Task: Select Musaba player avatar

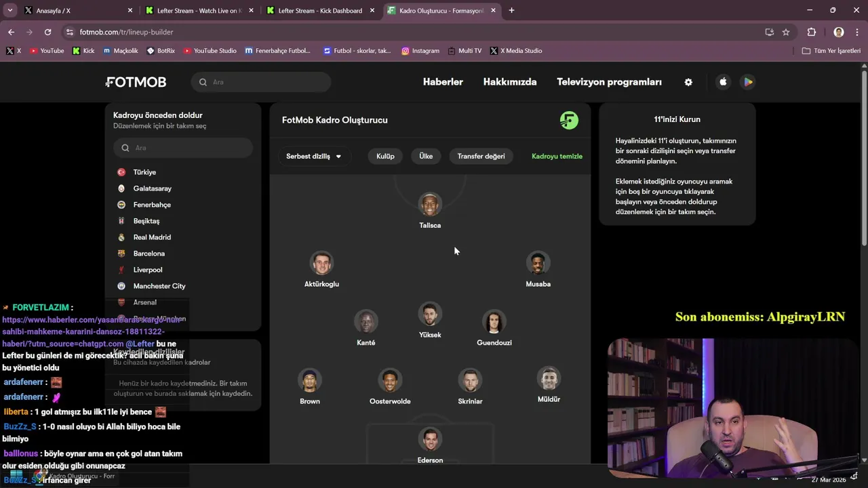Action: [538, 263]
